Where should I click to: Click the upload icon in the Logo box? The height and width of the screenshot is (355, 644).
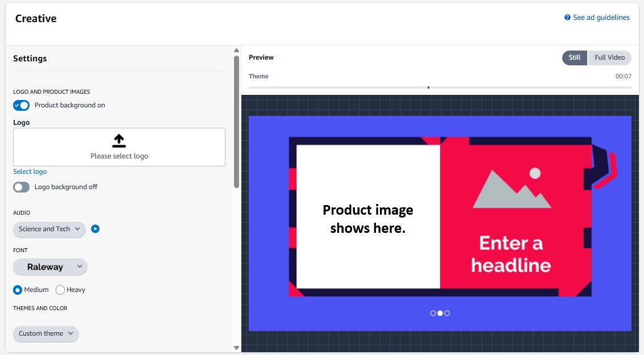pyautogui.click(x=119, y=140)
